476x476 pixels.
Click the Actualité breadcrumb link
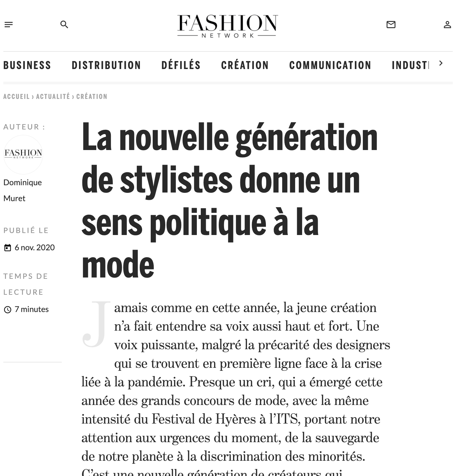tap(53, 97)
